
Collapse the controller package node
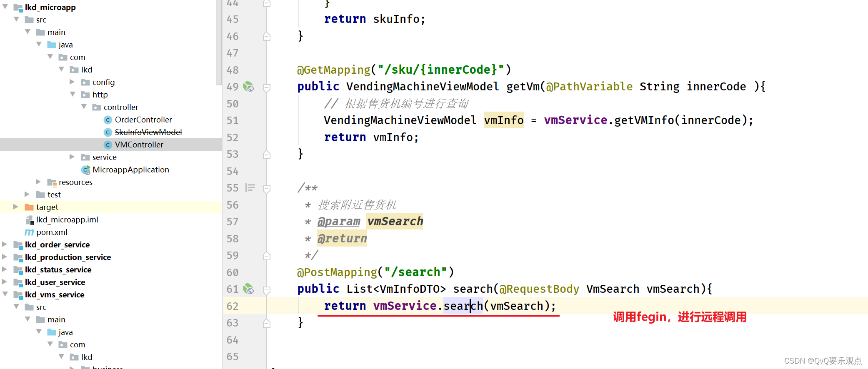84,107
